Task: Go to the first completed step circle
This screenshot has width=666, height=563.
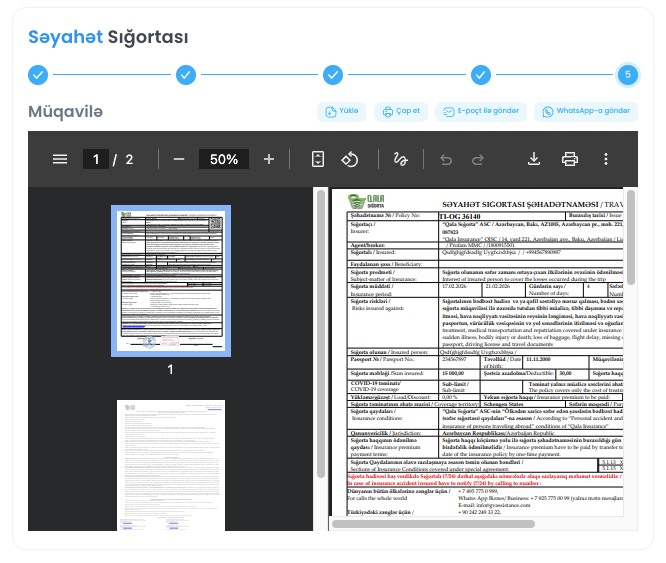Action: click(x=38, y=74)
